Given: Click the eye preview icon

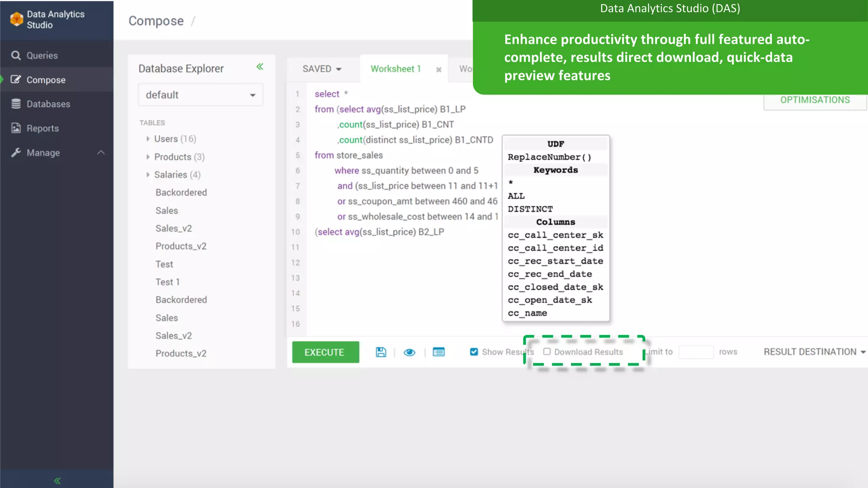Looking at the screenshot, I should 409,352.
